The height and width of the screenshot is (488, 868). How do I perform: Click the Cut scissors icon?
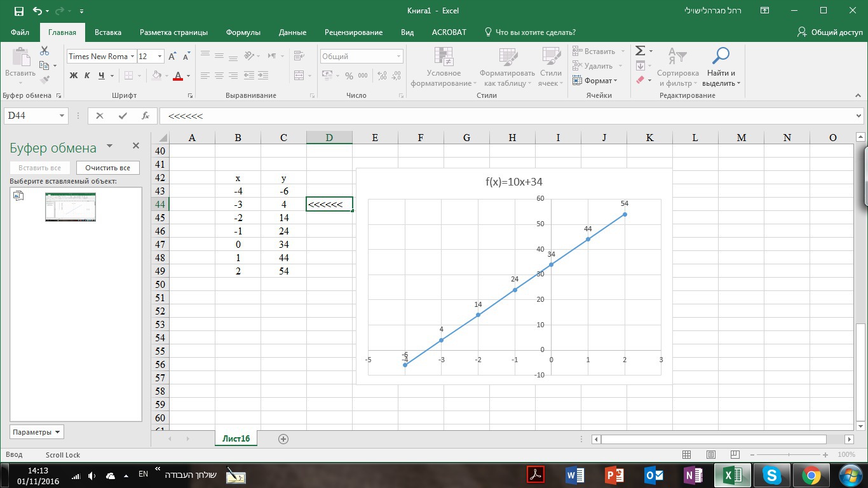click(x=44, y=51)
